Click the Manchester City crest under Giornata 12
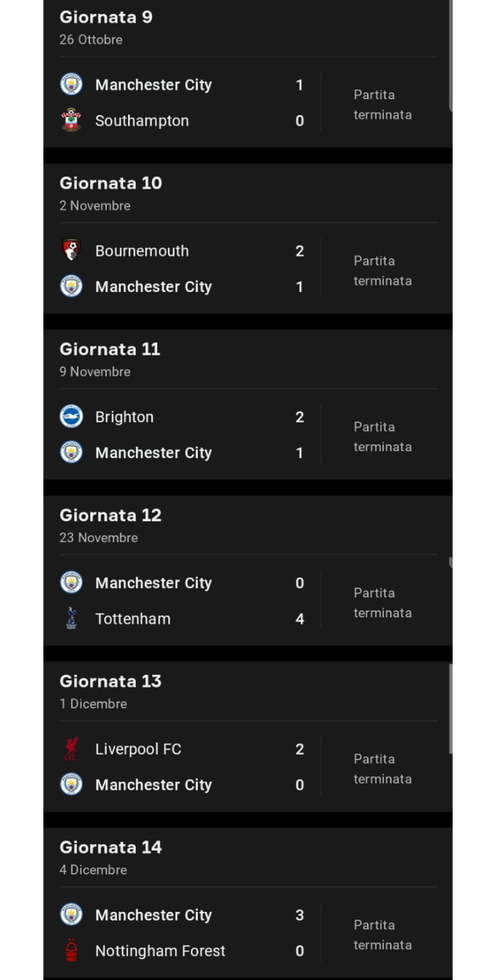 coord(73,582)
